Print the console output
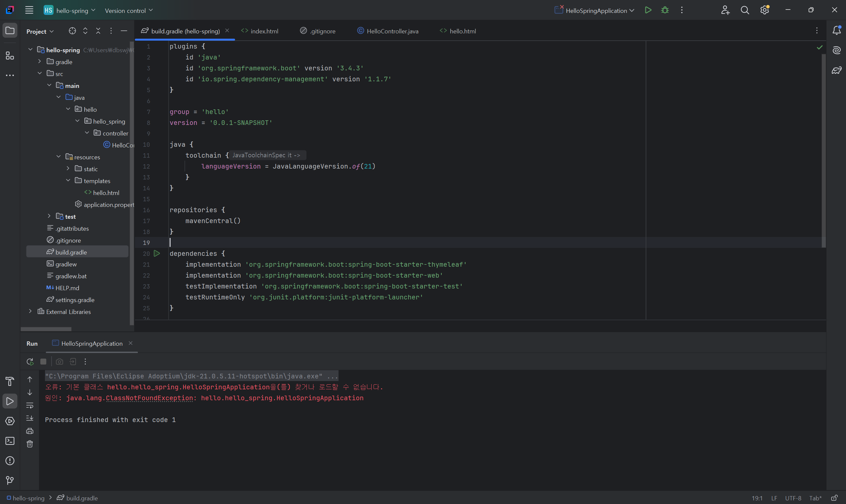Viewport: 846px width, 504px height. [30, 431]
